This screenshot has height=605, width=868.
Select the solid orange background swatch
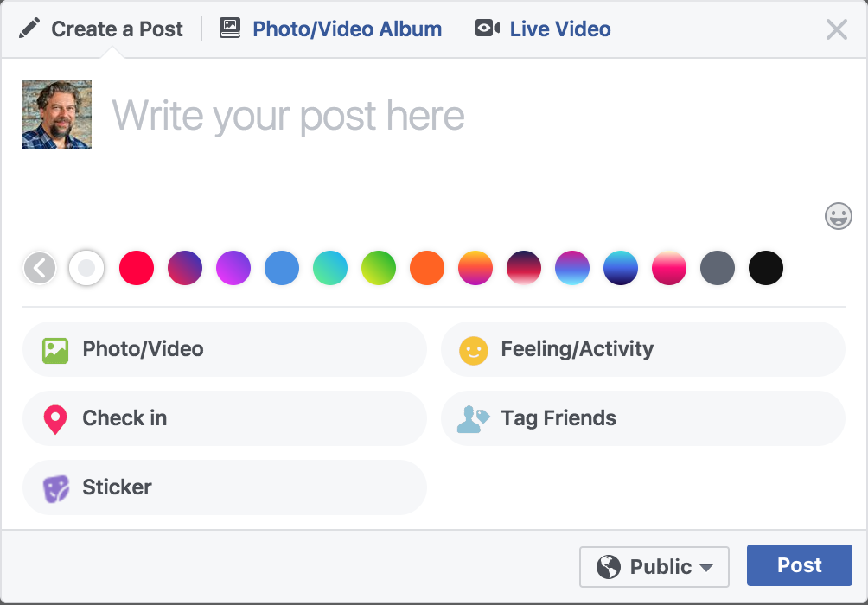point(427,268)
